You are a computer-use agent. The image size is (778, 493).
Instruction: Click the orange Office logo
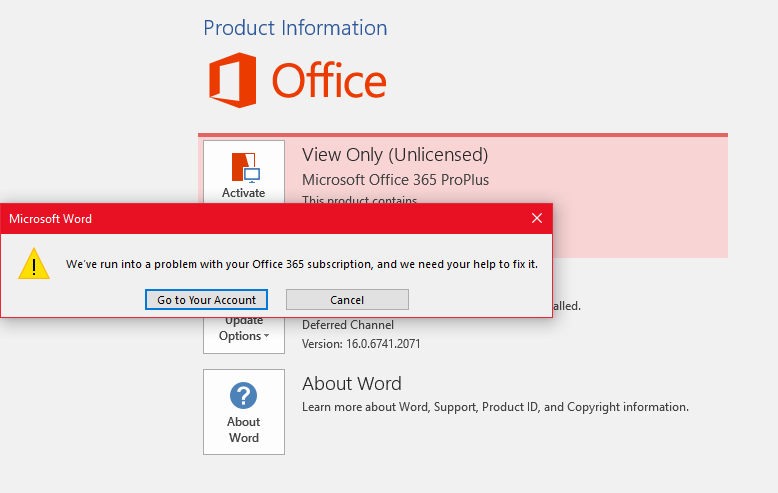pyautogui.click(x=298, y=80)
